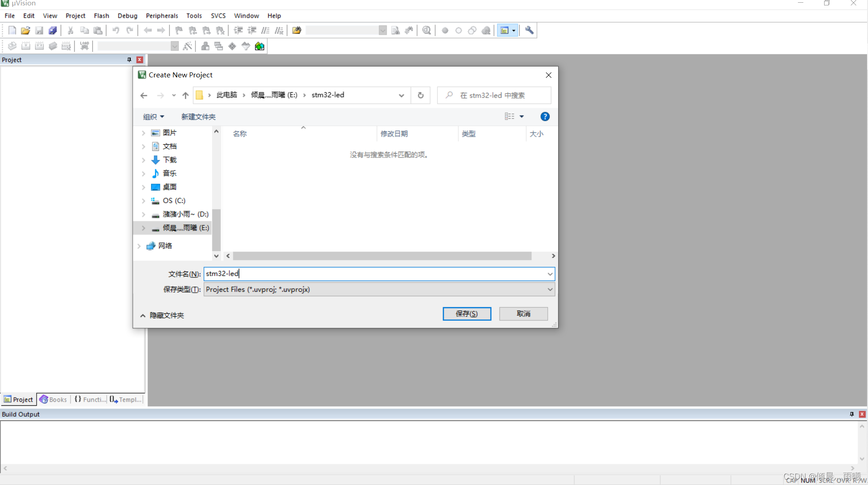This screenshot has width=868, height=485.
Task: Click the Build Output scroll-down arrow
Action: 862,458
